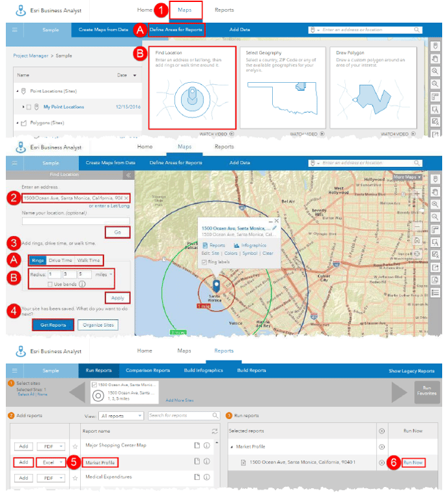Select pan hand tool in Find Location map toolbar

coord(435,192)
